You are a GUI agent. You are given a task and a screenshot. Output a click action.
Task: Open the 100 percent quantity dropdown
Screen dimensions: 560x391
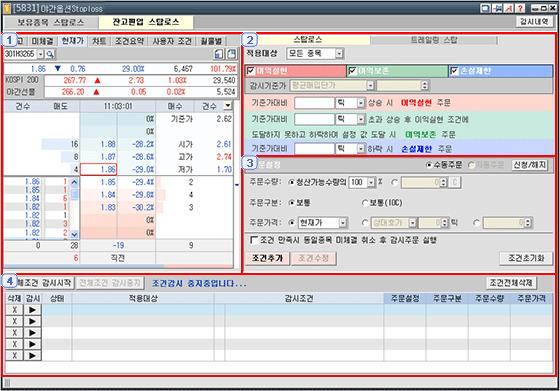click(x=371, y=182)
